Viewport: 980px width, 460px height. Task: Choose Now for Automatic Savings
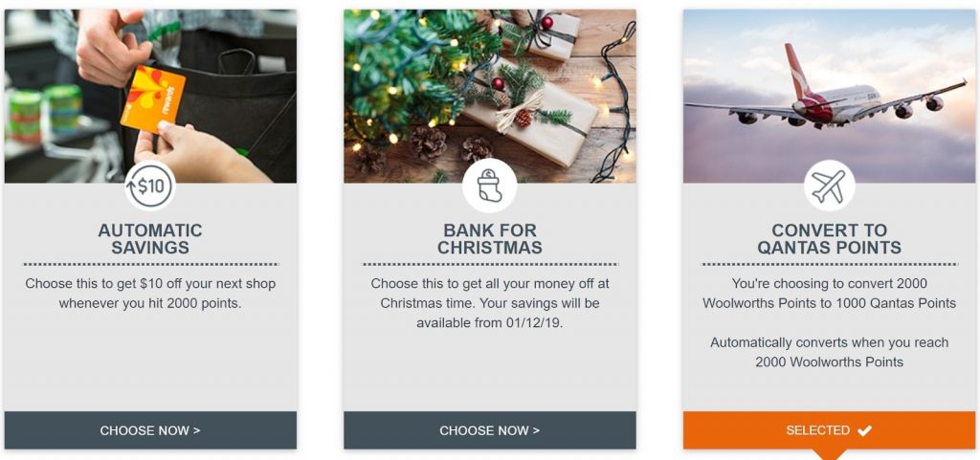pos(150,430)
